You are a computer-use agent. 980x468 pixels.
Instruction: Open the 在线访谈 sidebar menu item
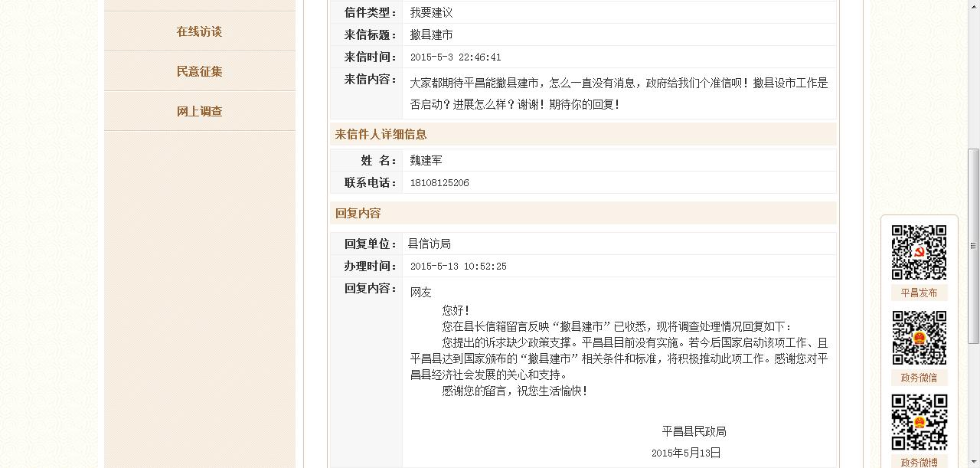199,31
